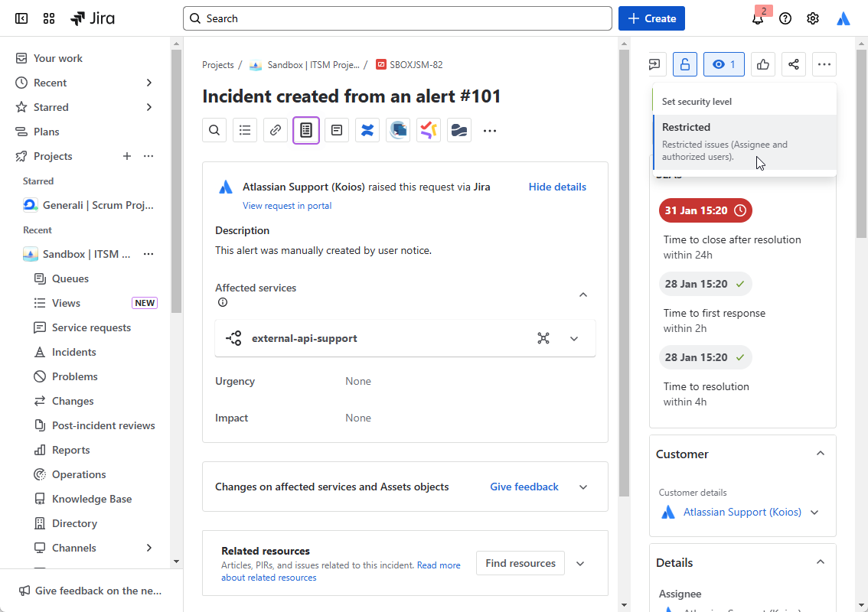Select the link attachment icon in the toolbar
This screenshot has height=612, width=868.
pos(275,130)
